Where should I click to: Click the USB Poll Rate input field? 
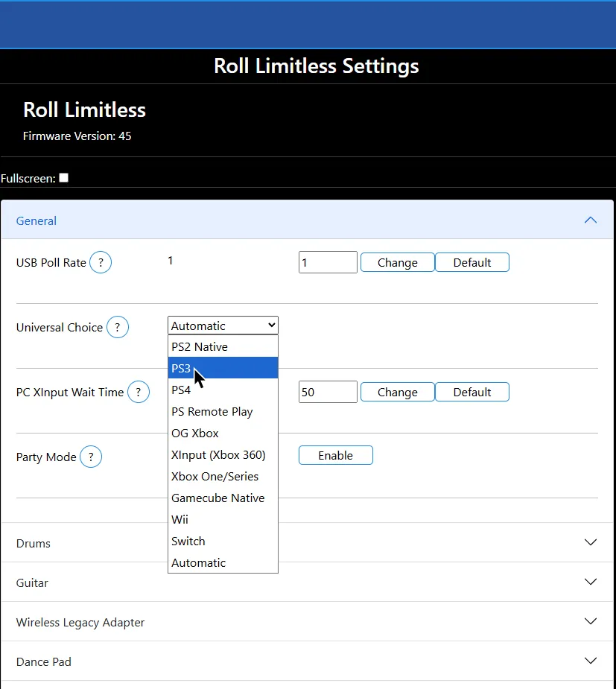point(328,262)
